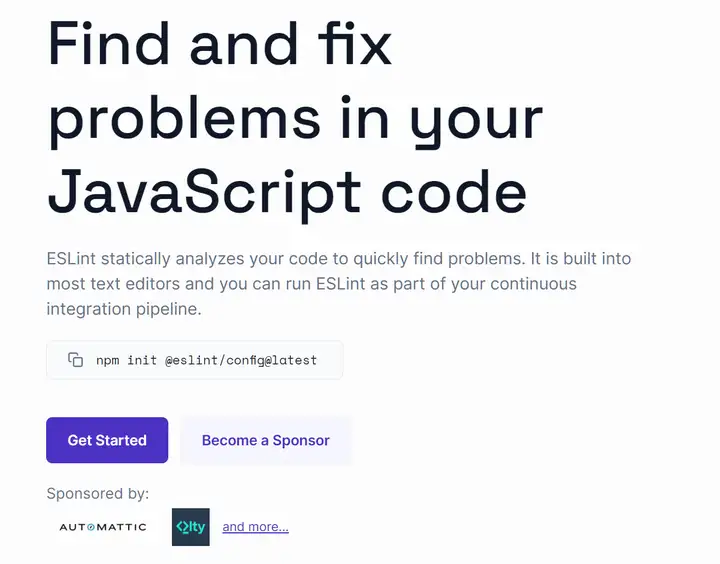The width and height of the screenshot is (720, 564).
Task: Click the "Find and fix" heading line
Action: coord(220,45)
